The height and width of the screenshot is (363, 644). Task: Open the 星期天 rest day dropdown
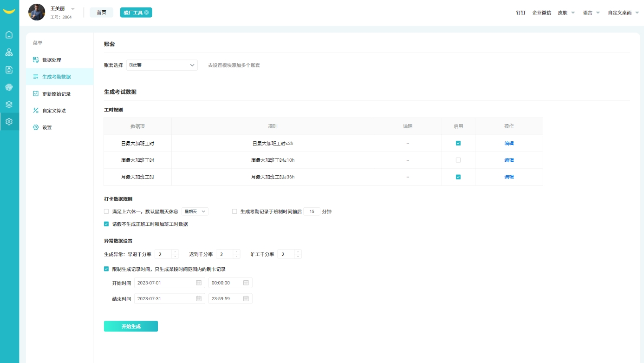pos(195,211)
